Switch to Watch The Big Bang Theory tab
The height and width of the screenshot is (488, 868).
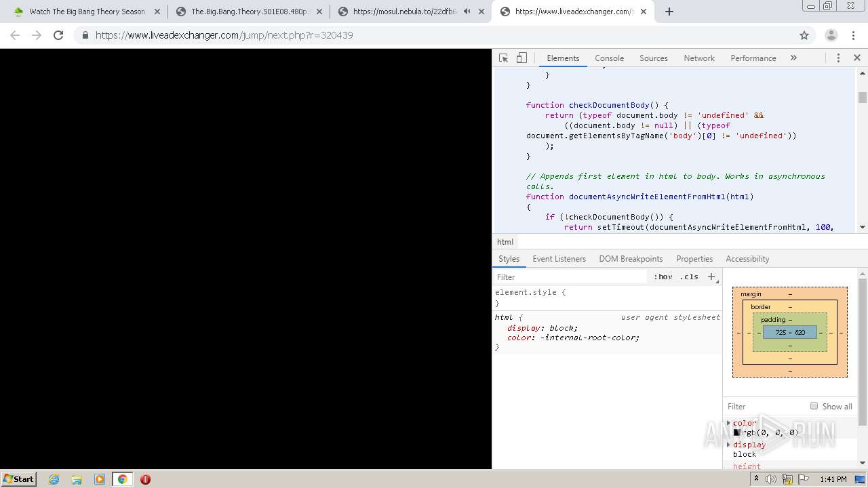pos(86,12)
